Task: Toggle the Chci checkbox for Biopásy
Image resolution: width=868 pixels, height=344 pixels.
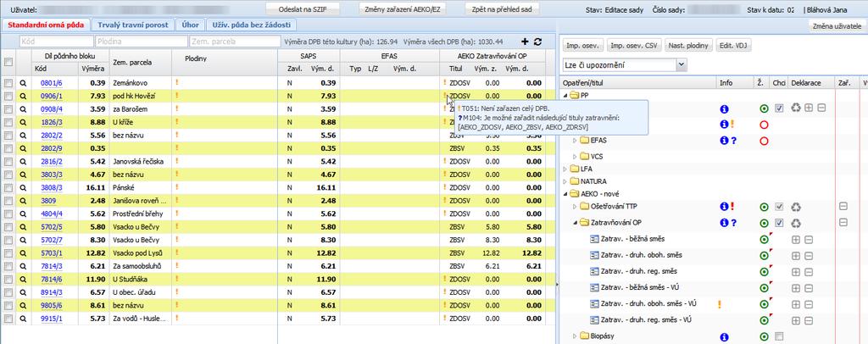Action: point(779,336)
